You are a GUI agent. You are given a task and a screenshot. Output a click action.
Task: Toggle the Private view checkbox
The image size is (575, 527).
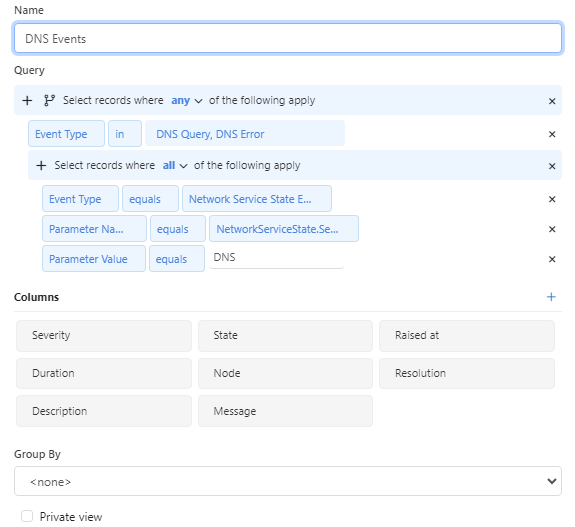click(27, 516)
